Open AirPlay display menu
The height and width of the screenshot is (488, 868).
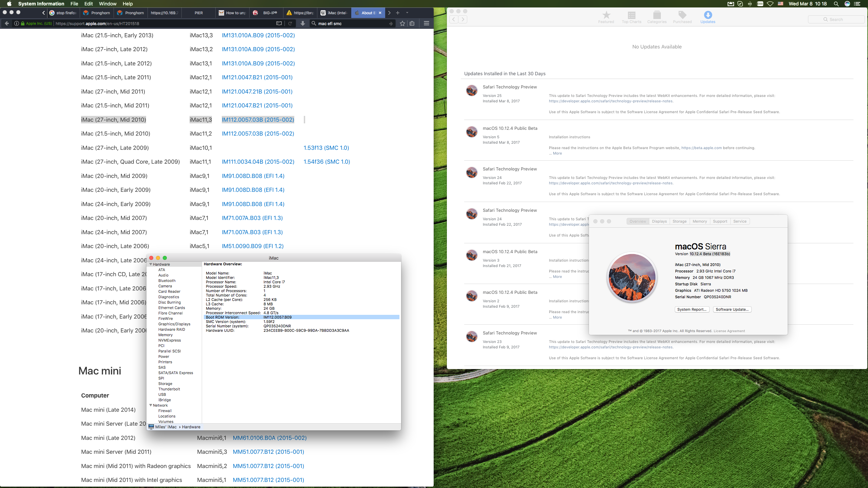(x=731, y=4)
